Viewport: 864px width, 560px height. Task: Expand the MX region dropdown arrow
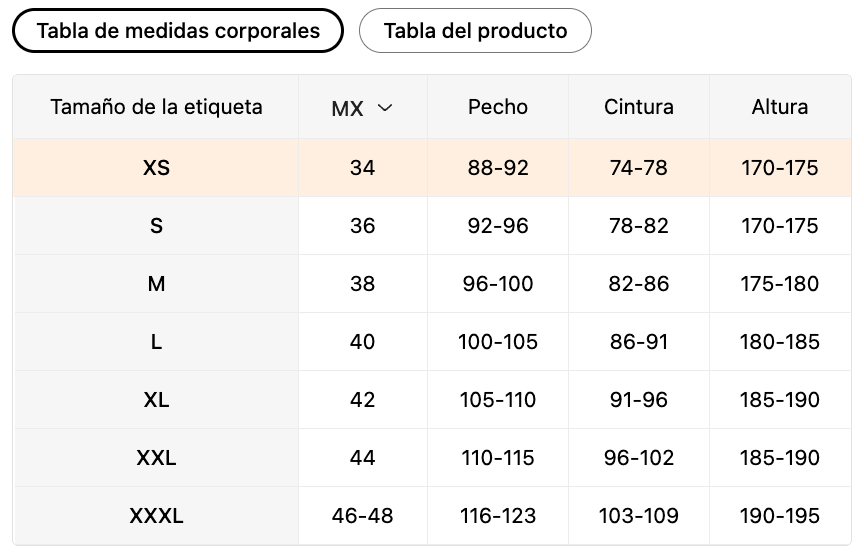[385, 108]
